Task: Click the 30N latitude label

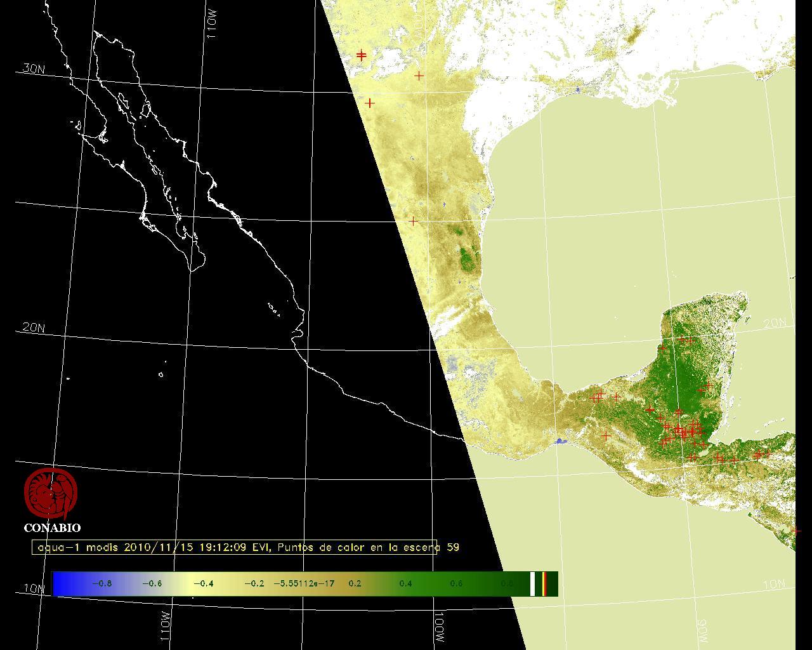Action: click(x=34, y=69)
